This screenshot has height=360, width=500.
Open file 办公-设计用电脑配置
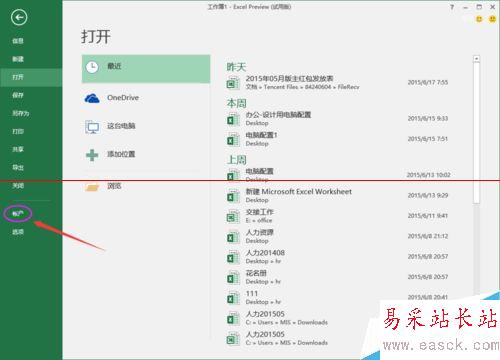click(278, 115)
